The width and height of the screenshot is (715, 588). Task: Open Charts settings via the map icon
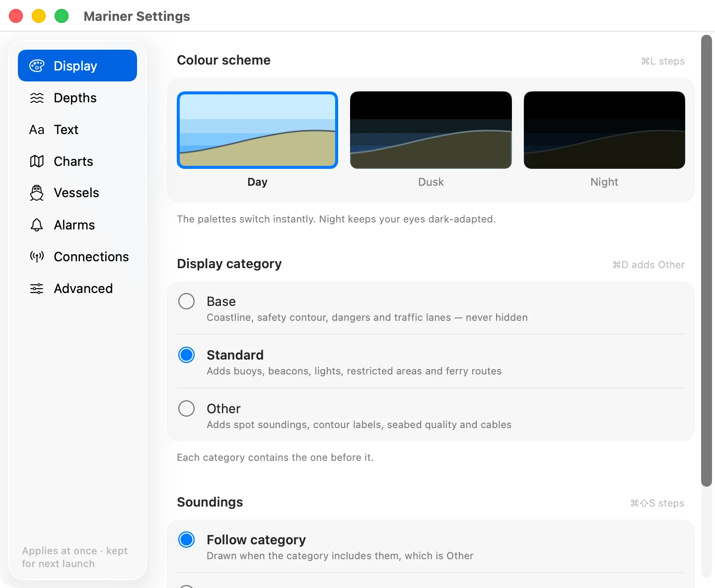pyautogui.click(x=37, y=161)
